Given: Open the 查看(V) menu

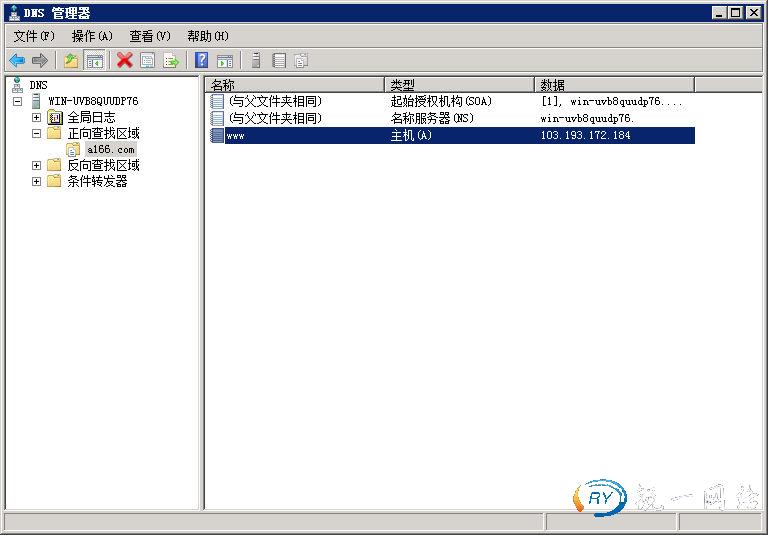Looking at the screenshot, I should coord(150,36).
